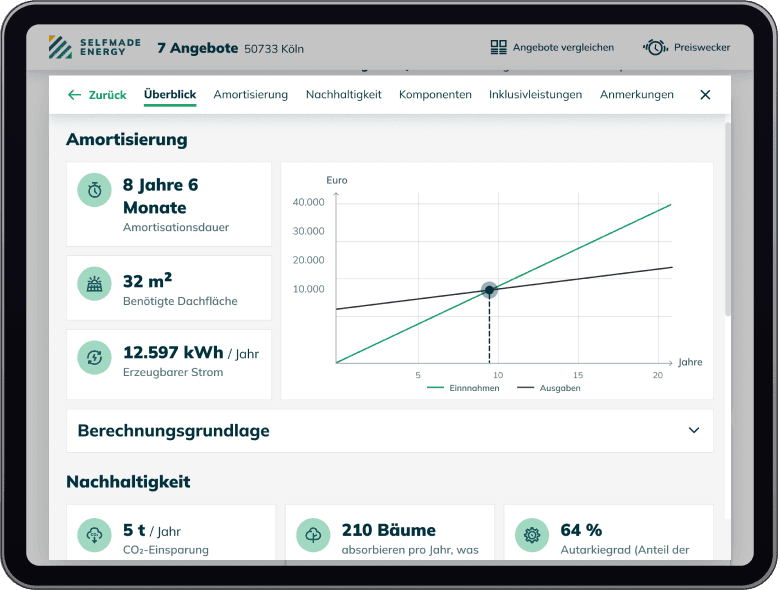Viewport: 780px width, 590px height.
Task: Click the CO₂-Einsparung cloud icon
Action: tap(94, 535)
